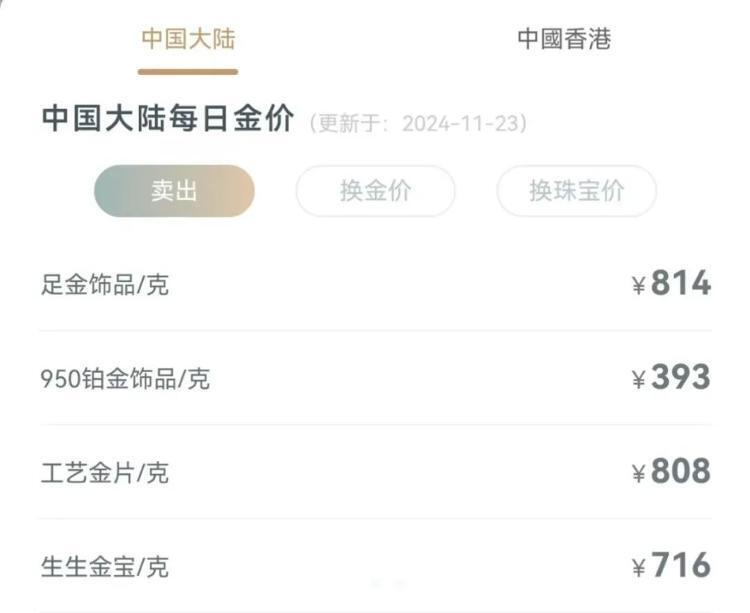This screenshot has width=750, height=613.
Task: Tap the yen symbol before 393
Action: (639, 381)
